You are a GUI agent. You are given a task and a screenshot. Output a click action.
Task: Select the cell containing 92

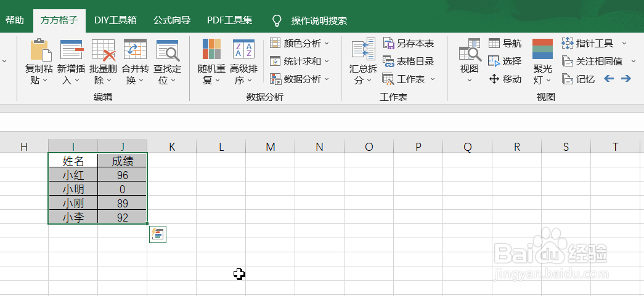pos(123,217)
